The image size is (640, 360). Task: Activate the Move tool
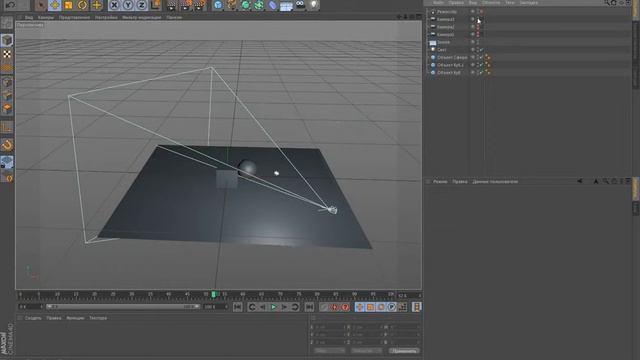coord(54,5)
